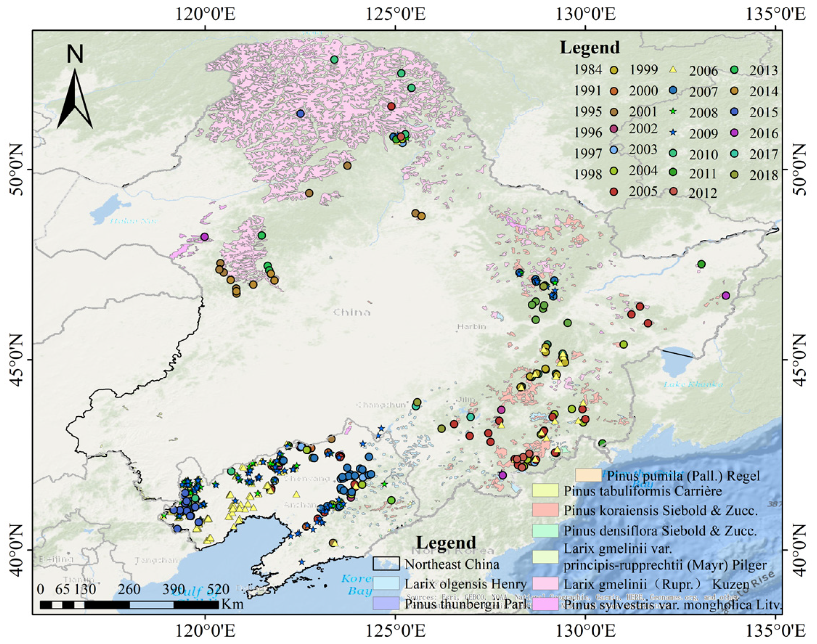817x644 pixels.
Task: Click the light blue circle beside 2003
Action: tap(614, 150)
